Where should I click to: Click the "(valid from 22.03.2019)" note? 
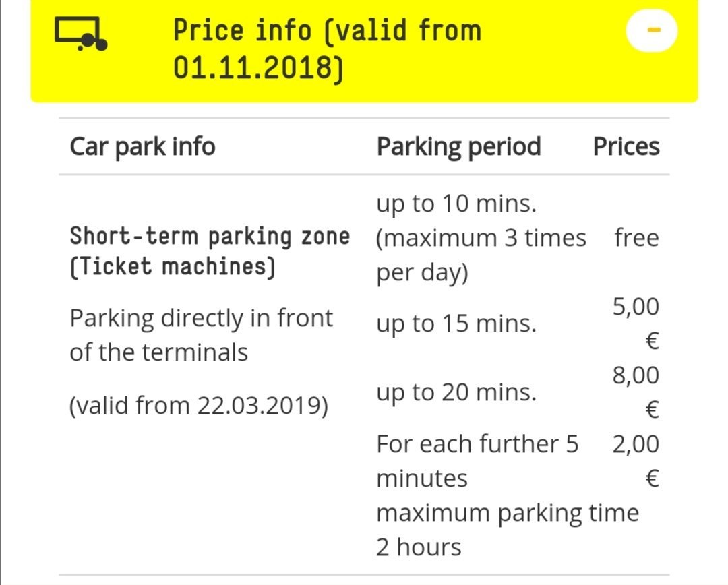pos(199,406)
